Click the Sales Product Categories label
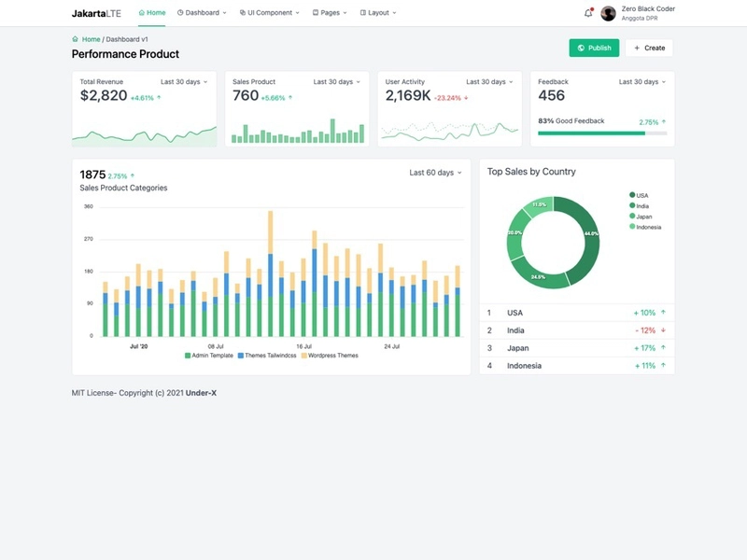The image size is (747, 560). (x=123, y=188)
